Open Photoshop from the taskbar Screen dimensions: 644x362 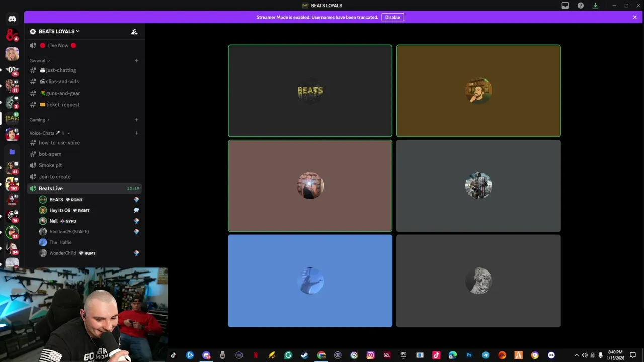point(469,355)
